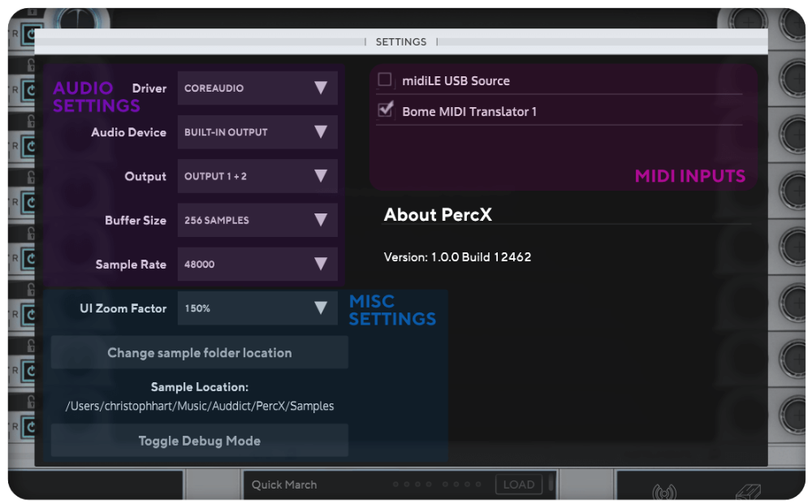Click the broadcast signal icon in bottom bar
This screenshot has width=812, height=504.
664,492
